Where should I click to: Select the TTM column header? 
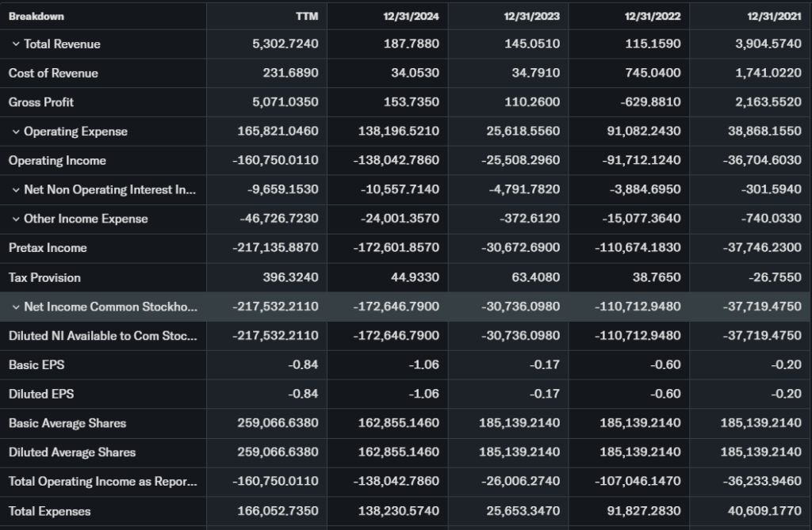tap(307, 16)
